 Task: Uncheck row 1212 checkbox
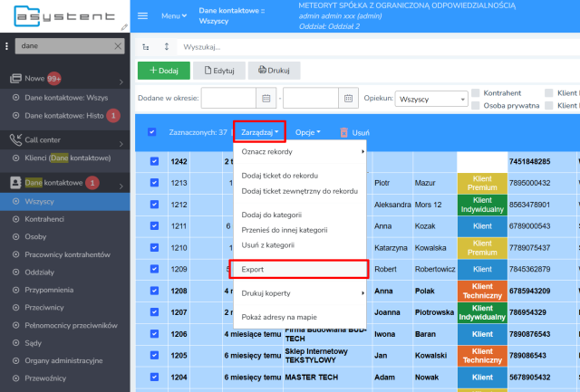(154, 205)
